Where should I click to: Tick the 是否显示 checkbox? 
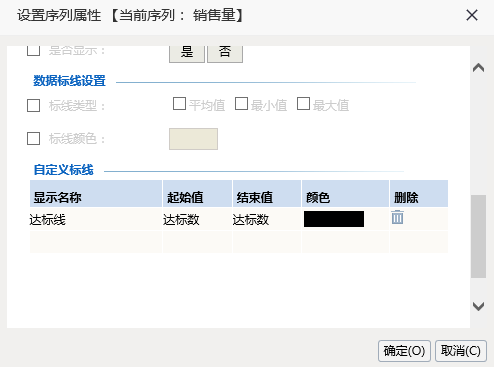[x=33, y=50]
